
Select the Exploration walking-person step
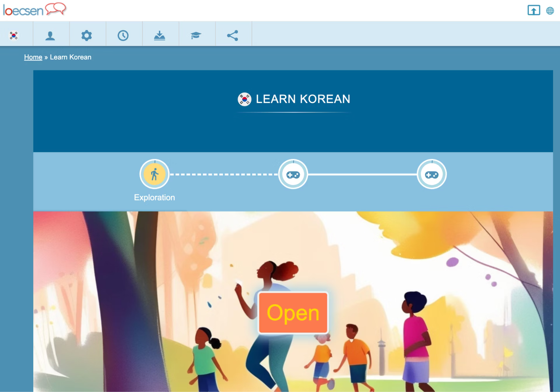click(155, 174)
